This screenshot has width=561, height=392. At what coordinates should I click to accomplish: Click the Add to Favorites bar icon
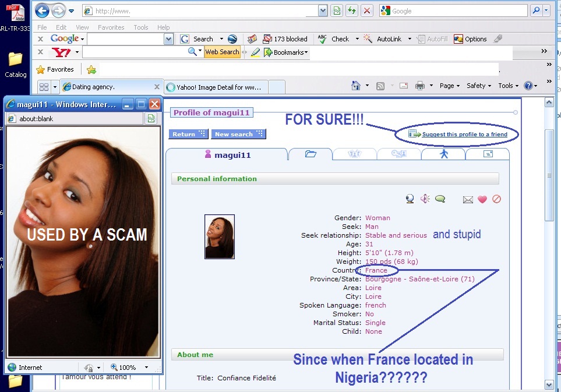click(91, 69)
